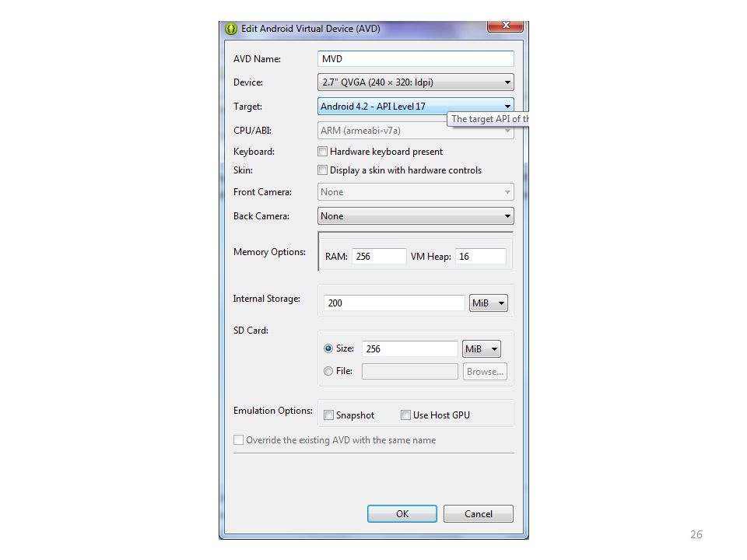The width and height of the screenshot is (747, 560).
Task: Enable the Use Host GPU checkbox
Action: (405, 415)
